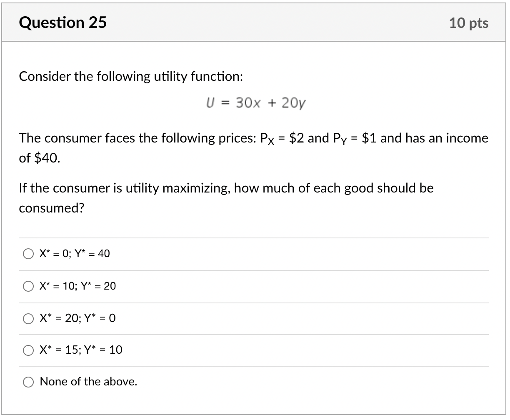The height and width of the screenshot is (420, 510).
Task: Click the X* = 20; Y* = 0 answer text
Action: pos(77,318)
